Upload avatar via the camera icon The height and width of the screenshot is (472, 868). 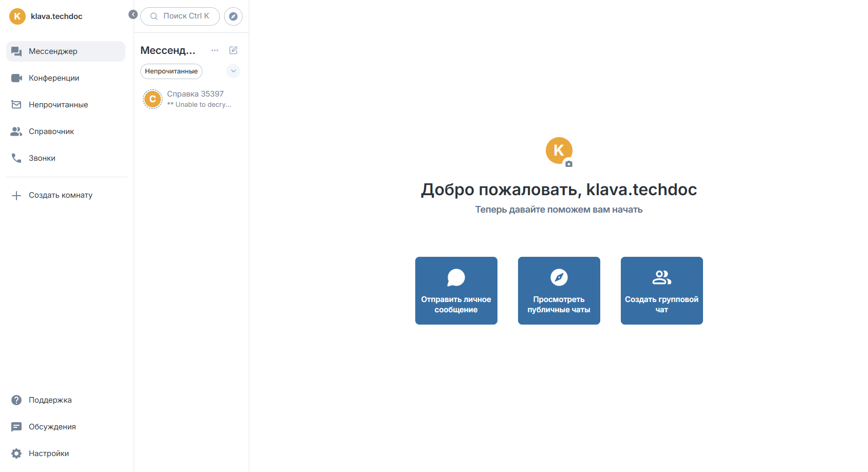(568, 164)
